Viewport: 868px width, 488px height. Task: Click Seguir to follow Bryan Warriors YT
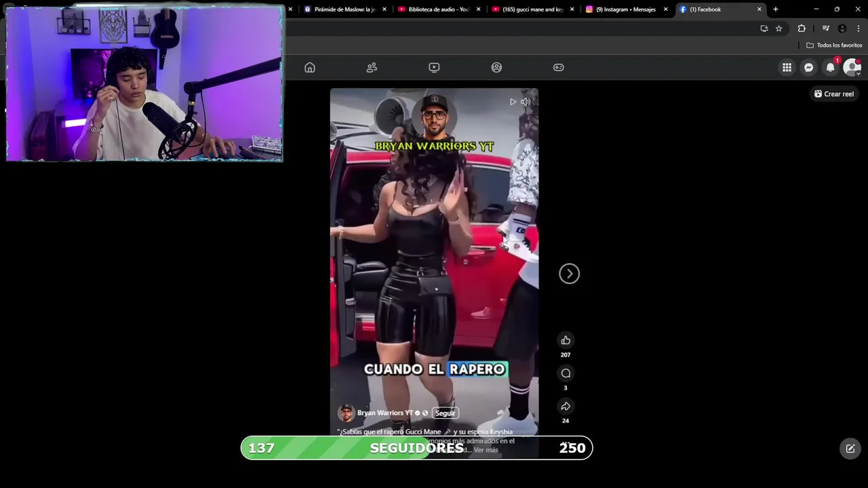pos(445,413)
